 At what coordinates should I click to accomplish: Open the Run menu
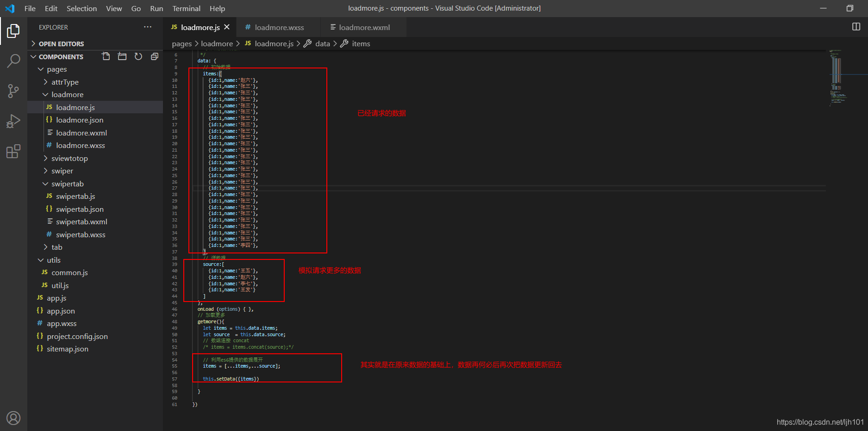click(x=156, y=8)
